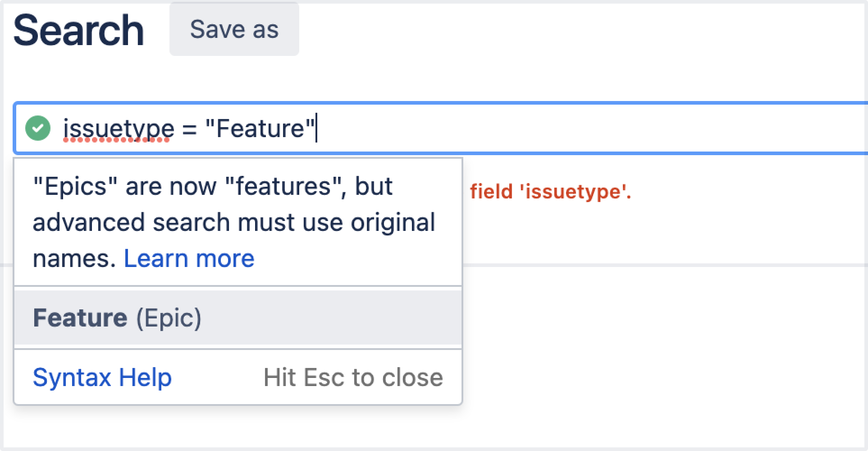Click the "Feature" value in the query

click(260, 129)
